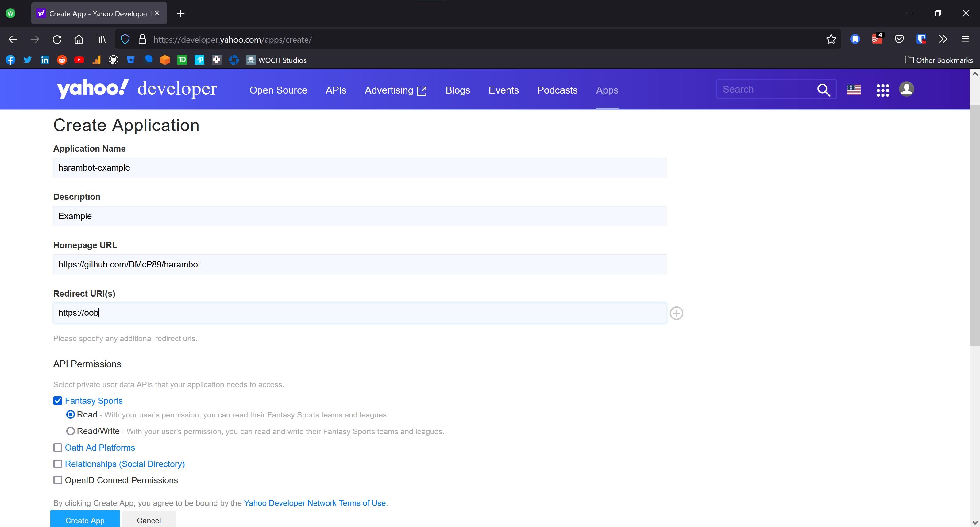This screenshot has height=527, width=980.
Task: Bookmark this page with star icon
Action: coord(831,39)
